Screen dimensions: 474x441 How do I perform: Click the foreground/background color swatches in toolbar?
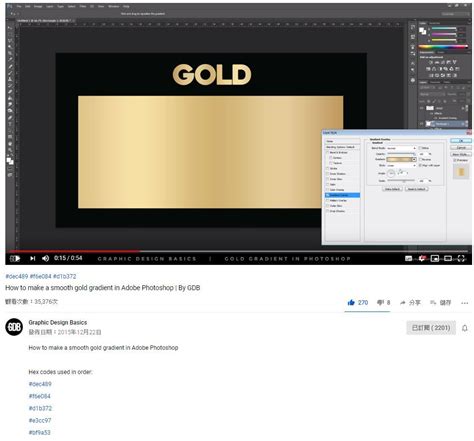point(10,161)
